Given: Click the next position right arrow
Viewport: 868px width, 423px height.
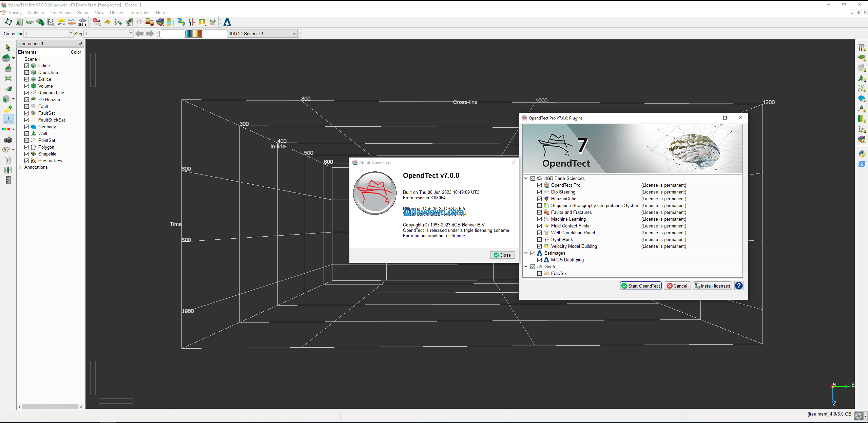Looking at the screenshot, I should click(150, 34).
